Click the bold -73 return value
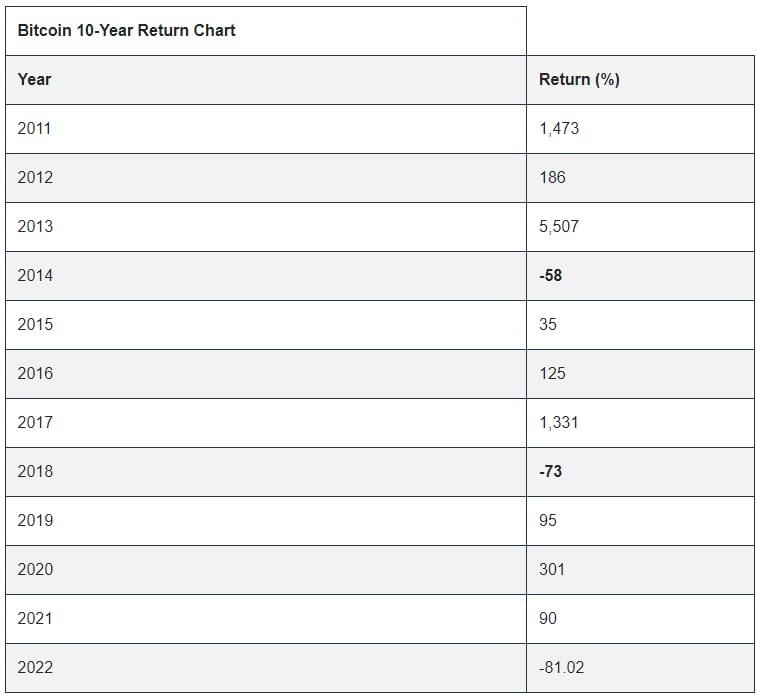This screenshot has width=757, height=697. tap(550, 472)
